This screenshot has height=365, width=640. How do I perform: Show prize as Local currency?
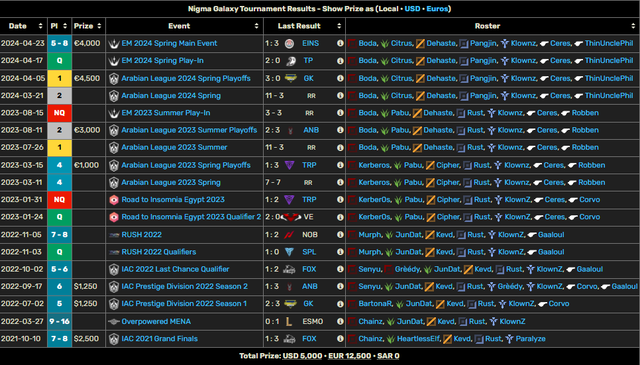tap(388, 9)
